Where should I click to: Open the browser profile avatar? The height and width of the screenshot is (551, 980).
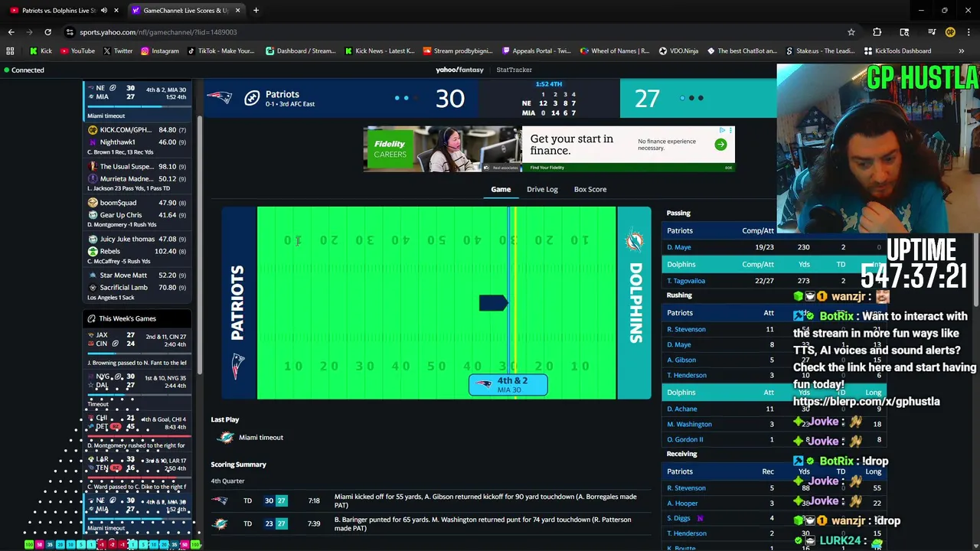pyautogui.click(x=950, y=32)
